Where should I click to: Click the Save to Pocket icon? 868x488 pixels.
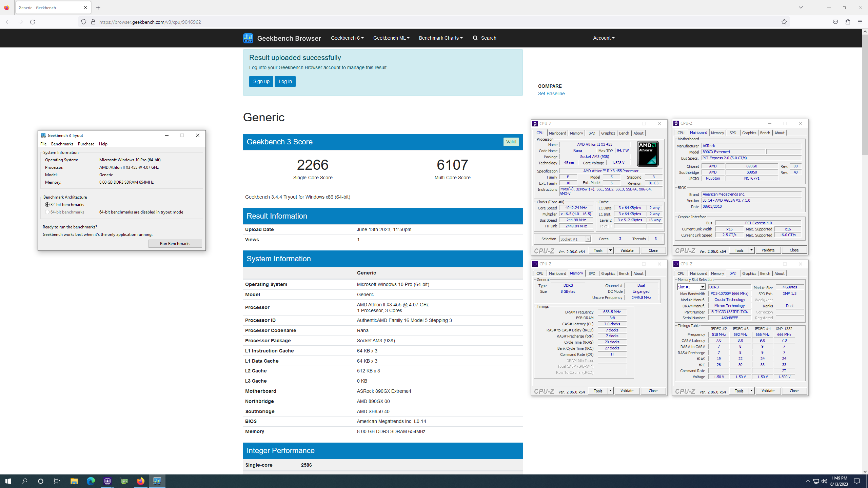[x=835, y=22]
